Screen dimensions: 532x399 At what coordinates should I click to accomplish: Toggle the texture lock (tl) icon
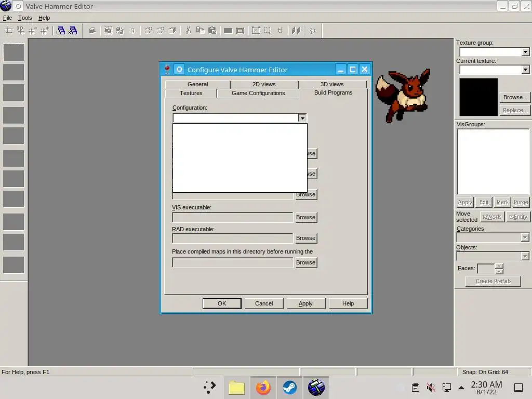point(280,31)
